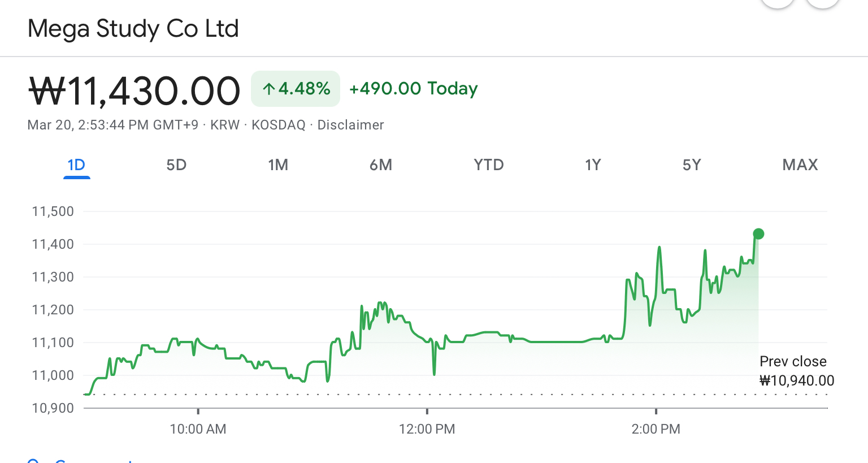Click the green up arrow icon

(x=269, y=89)
